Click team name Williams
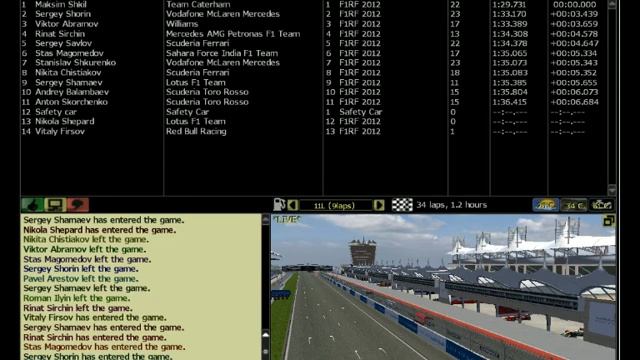 (182, 24)
